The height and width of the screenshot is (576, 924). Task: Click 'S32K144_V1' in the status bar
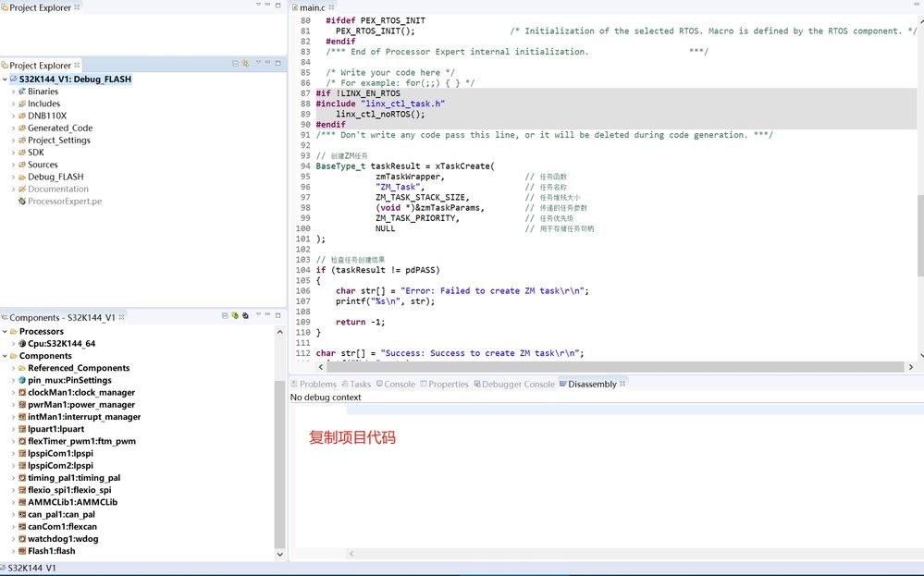tap(31, 569)
